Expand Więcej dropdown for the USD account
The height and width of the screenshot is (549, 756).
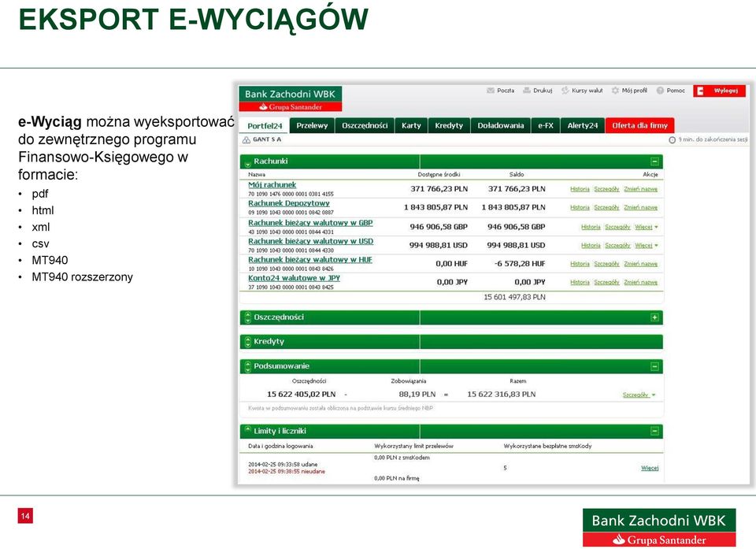point(646,246)
